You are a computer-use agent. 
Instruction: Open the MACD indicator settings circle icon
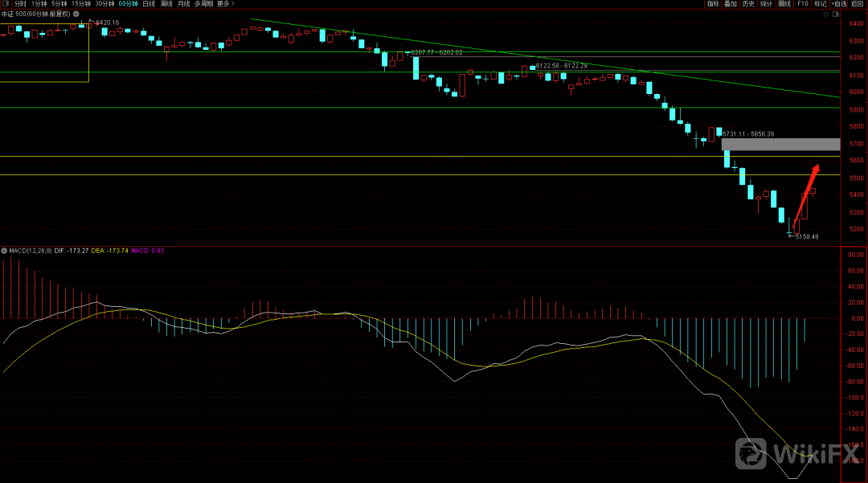click(4, 251)
